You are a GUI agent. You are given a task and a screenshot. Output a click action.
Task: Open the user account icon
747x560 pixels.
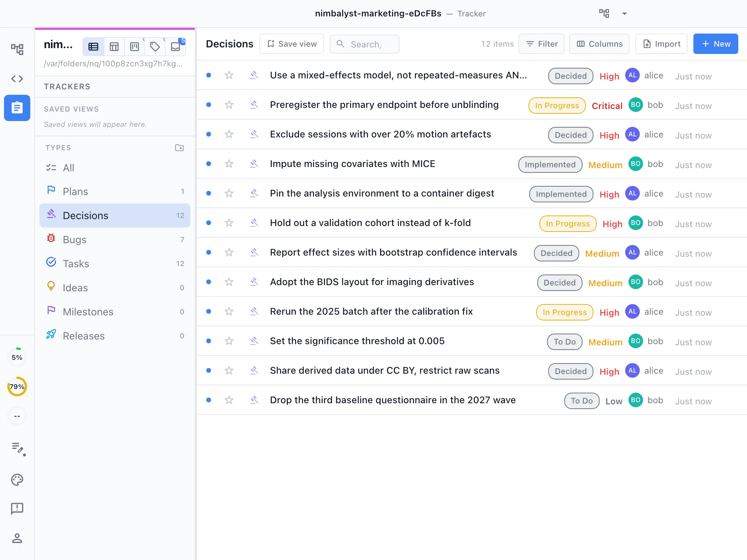(17, 538)
